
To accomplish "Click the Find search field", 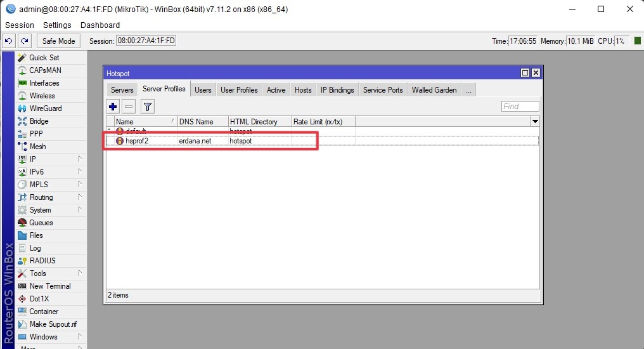I will [520, 107].
